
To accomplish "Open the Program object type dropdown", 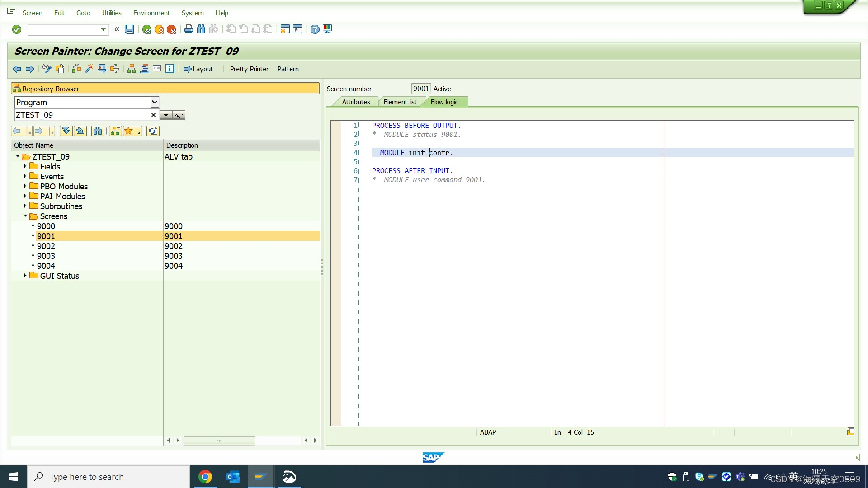I will tap(154, 102).
